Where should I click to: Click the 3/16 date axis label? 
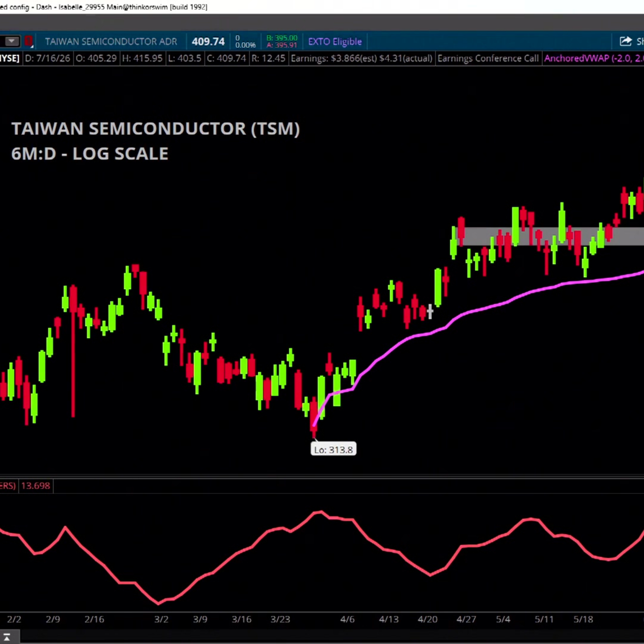pyautogui.click(x=242, y=619)
